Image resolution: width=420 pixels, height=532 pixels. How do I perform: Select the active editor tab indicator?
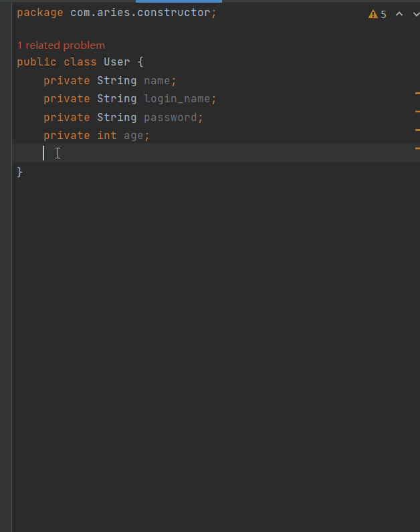(x=179, y=1)
